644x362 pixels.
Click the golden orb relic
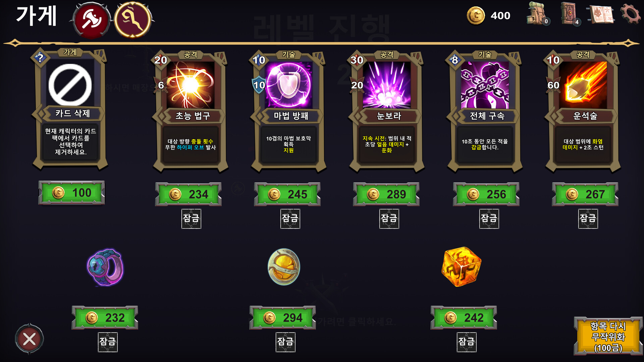coord(284,267)
